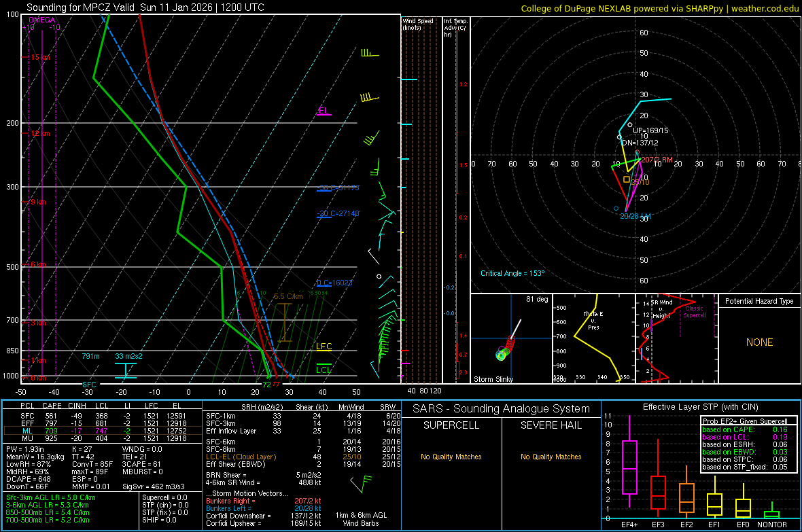
Task: Click the 'NONE' hazard type text
Action: [759, 342]
